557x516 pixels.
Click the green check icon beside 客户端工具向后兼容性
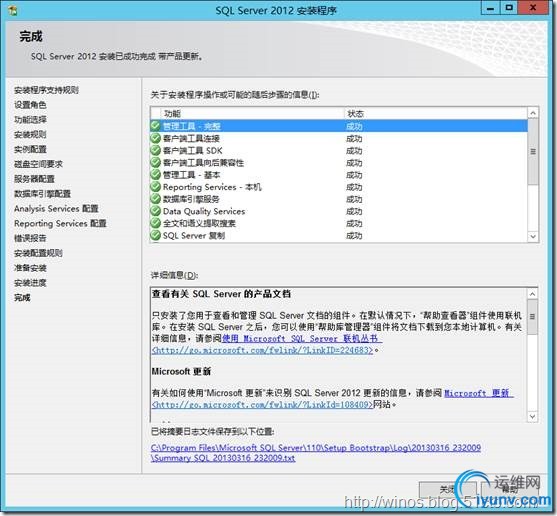pyautogui.click(x=155, y=162)
